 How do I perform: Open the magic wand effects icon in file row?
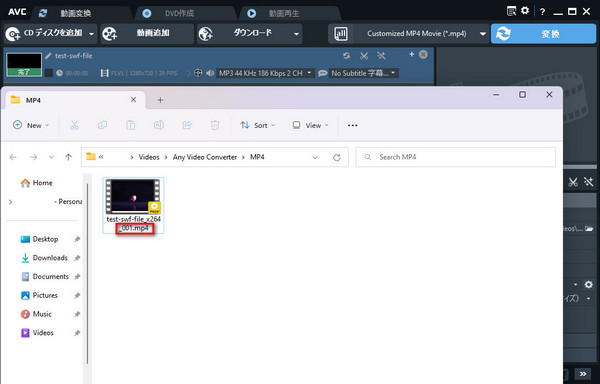(x=381, y=56)
